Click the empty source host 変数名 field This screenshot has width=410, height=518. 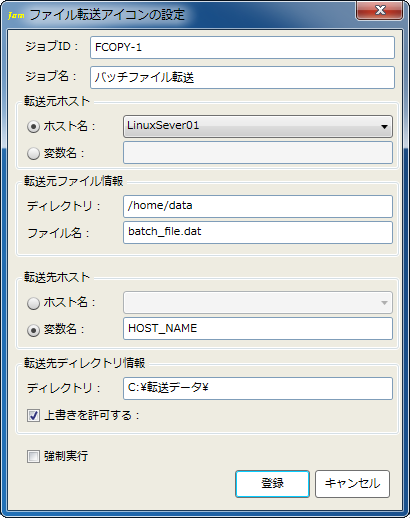pyautogui.click(x=258, y=153)
